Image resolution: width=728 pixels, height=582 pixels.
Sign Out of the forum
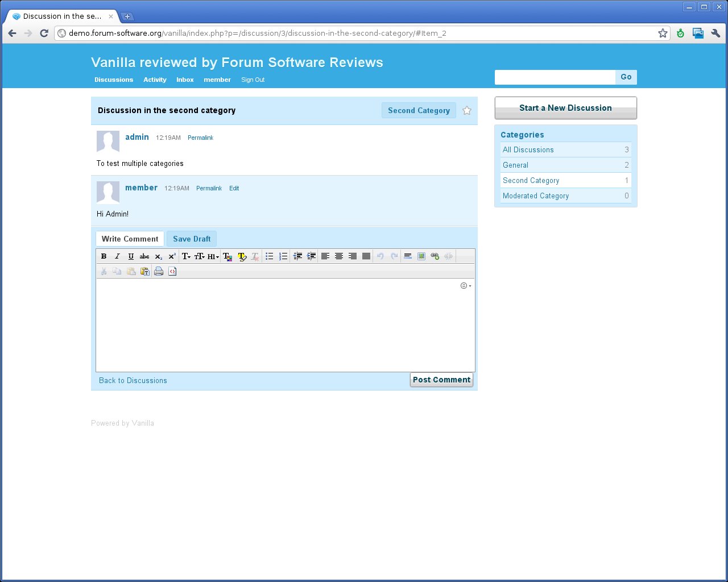pyautogui.click(x=253, y=80)
